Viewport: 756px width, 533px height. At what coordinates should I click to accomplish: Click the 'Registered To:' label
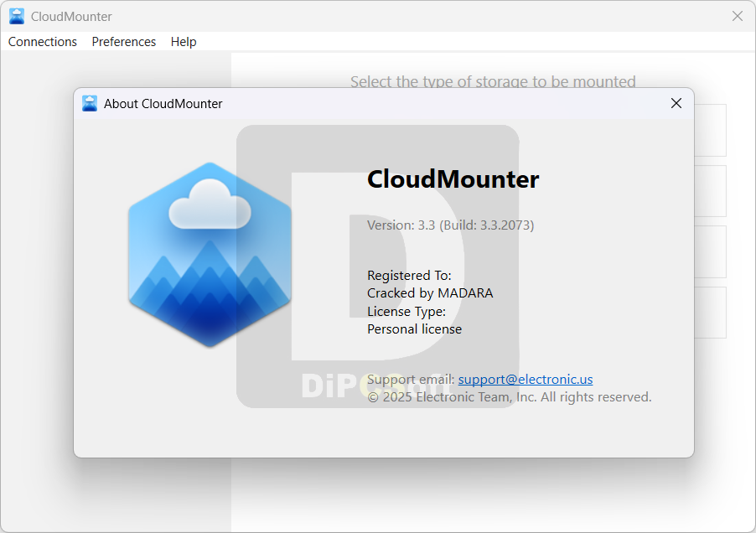(409, 275)
